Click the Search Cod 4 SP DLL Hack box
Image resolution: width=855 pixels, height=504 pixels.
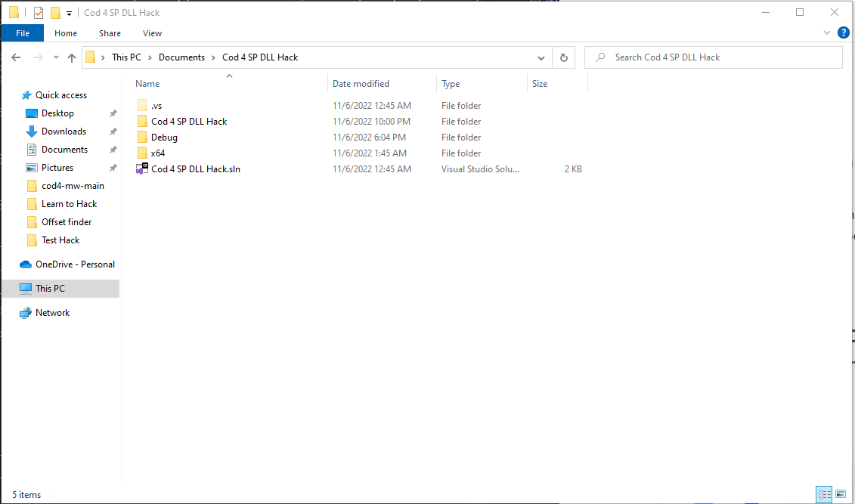713,57
